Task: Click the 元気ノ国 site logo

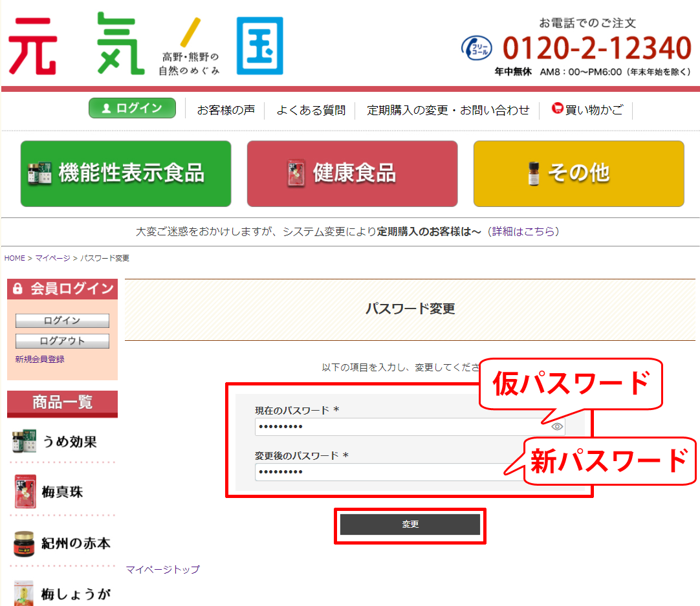Action: pyautogui.click(x=146, y=44)
